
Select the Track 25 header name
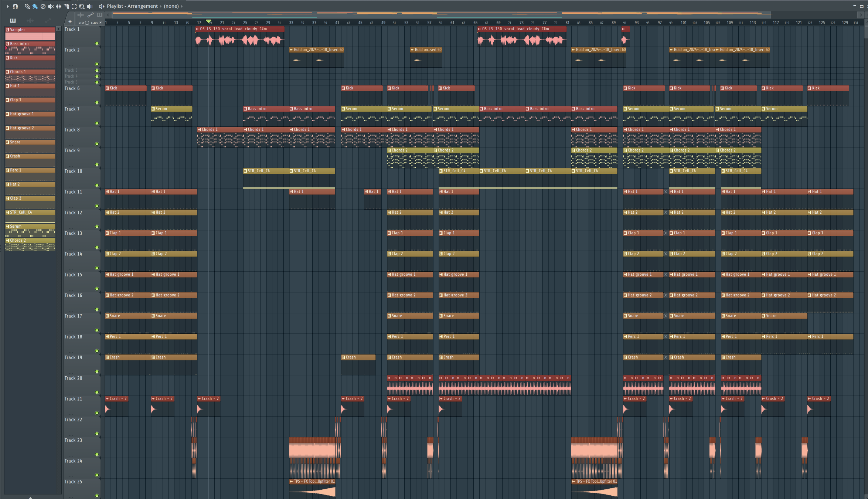click(x=73, y=482)
